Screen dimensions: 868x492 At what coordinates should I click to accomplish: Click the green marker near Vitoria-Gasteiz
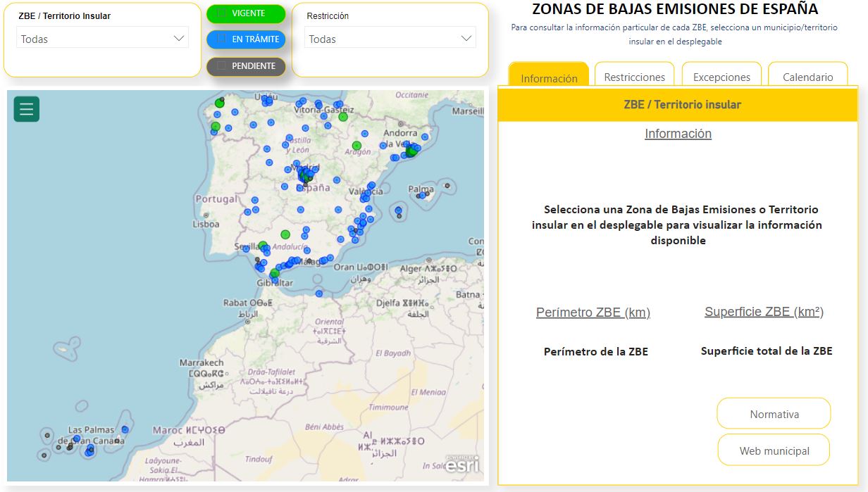[x=343, y=117]
